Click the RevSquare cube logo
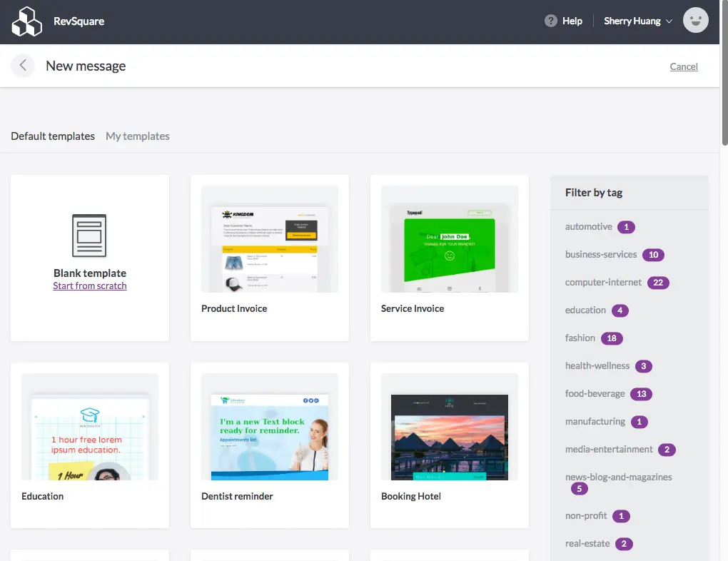 pos(26,21)
